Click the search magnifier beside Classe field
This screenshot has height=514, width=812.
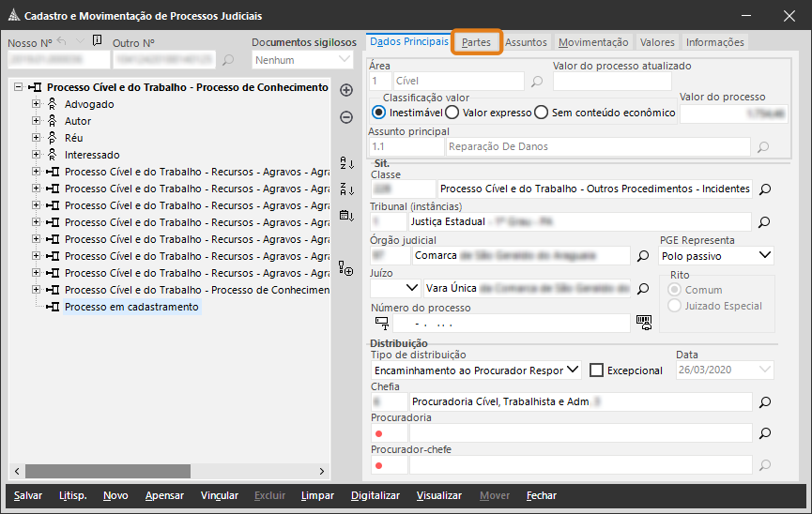pos(765,189)
